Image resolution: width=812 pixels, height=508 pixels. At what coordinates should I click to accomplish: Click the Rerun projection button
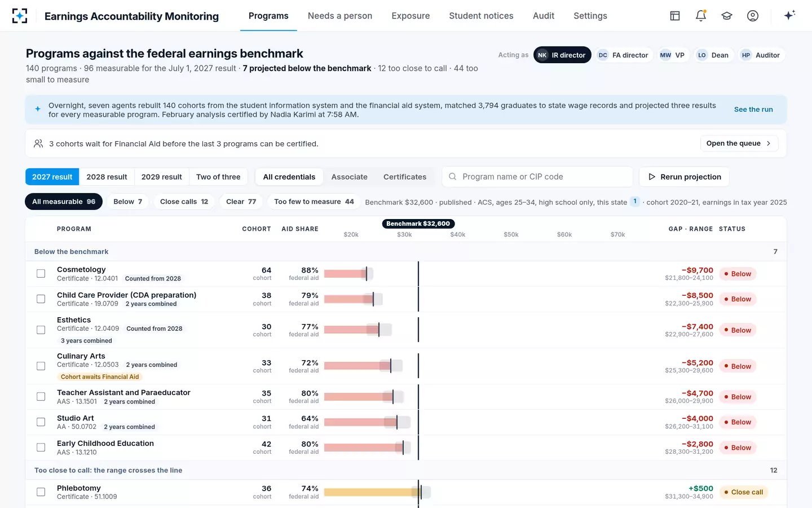(x=684, y=177)
